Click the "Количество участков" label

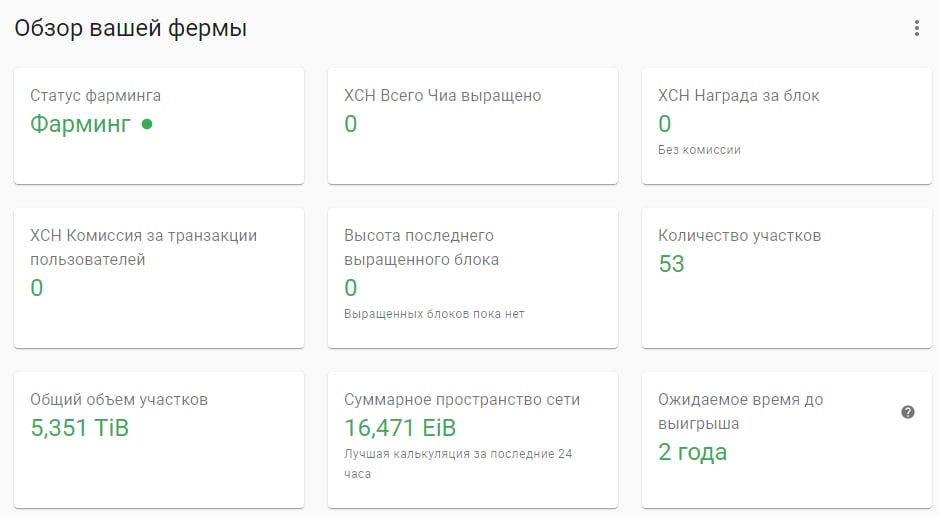point(740,235)
